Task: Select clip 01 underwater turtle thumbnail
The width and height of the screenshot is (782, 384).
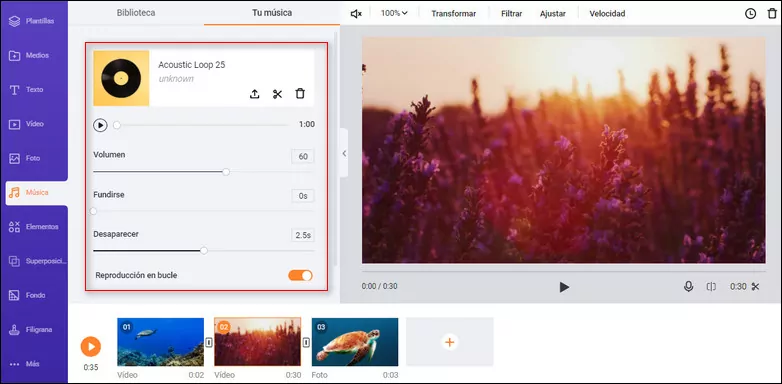Action: click(160, 342)
